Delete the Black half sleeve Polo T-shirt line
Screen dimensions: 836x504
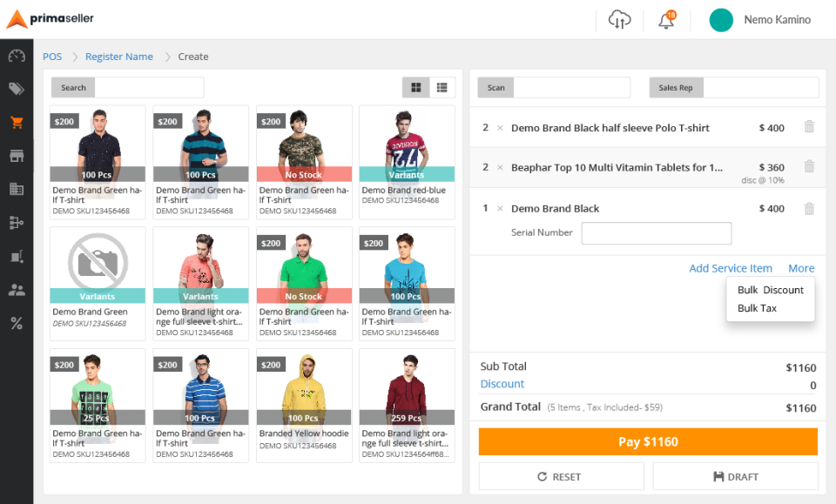pyautogui.click(x=809, y=127)
